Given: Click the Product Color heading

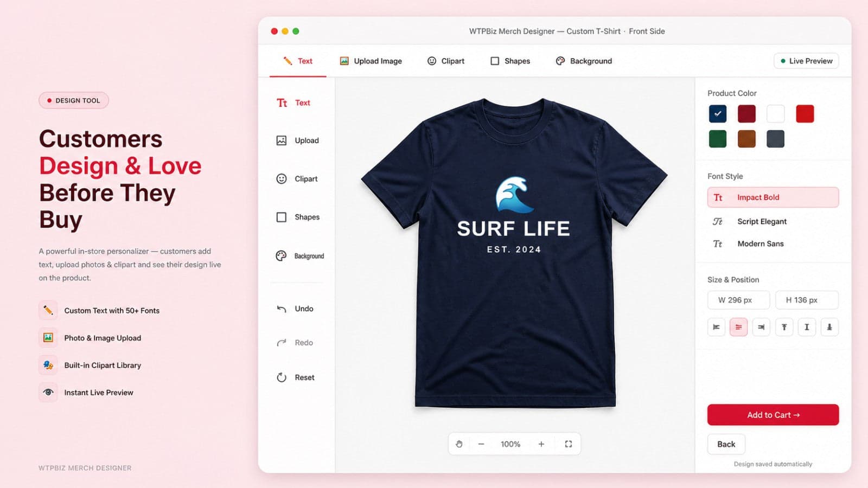Looking at the screenshot, I should [x=732, y=93].
